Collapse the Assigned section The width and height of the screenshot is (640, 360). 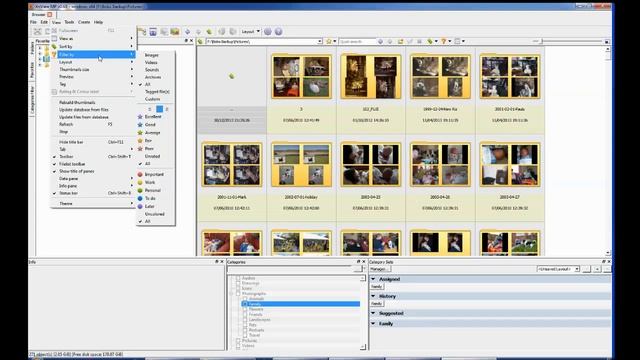coord(373,279)
